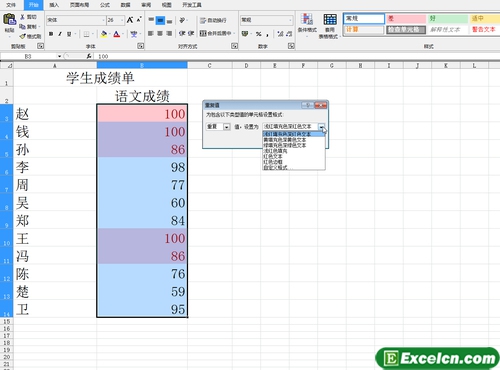Screen dimensions: 500x370
Task: Toggle Italic formatting
Action: point(60,34)
